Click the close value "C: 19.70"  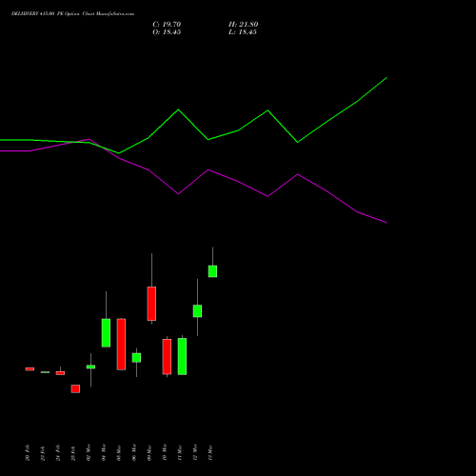[167, 25]
